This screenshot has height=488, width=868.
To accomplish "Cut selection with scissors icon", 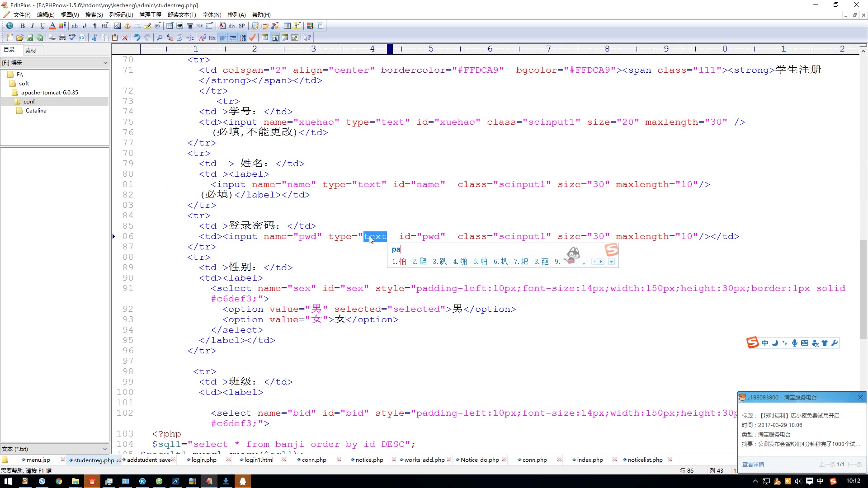I will pyautogui.click(x=94, y=38).
